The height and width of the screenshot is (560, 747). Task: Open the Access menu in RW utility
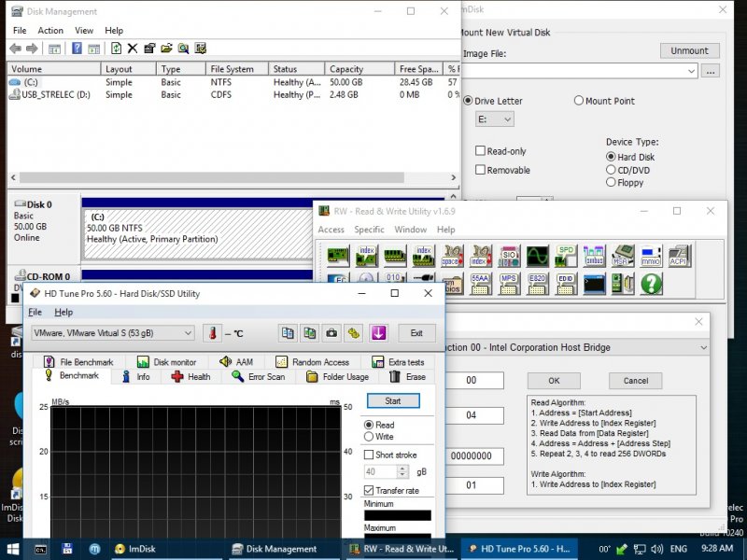click(331, 230)
